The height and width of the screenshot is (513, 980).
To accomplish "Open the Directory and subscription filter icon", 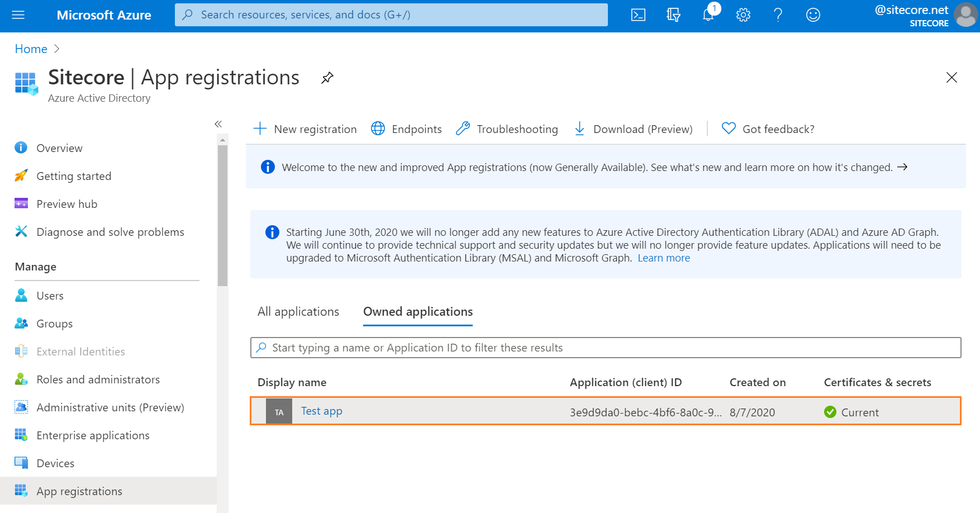I will click(x=673, y=15).
